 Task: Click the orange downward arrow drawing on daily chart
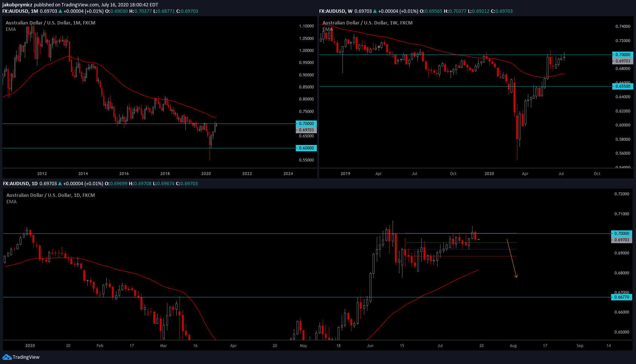(512, 258)
